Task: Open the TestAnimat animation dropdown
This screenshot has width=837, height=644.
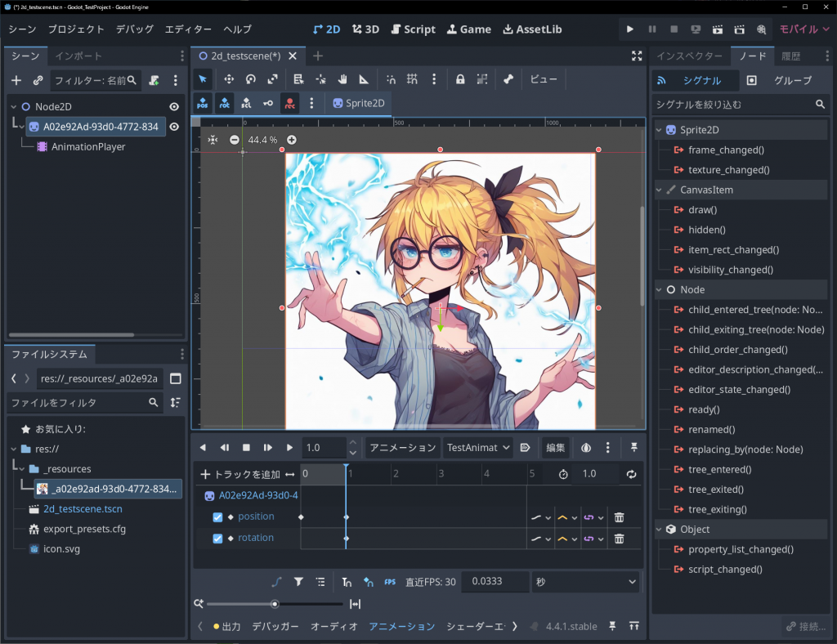Action: [478, 448]
